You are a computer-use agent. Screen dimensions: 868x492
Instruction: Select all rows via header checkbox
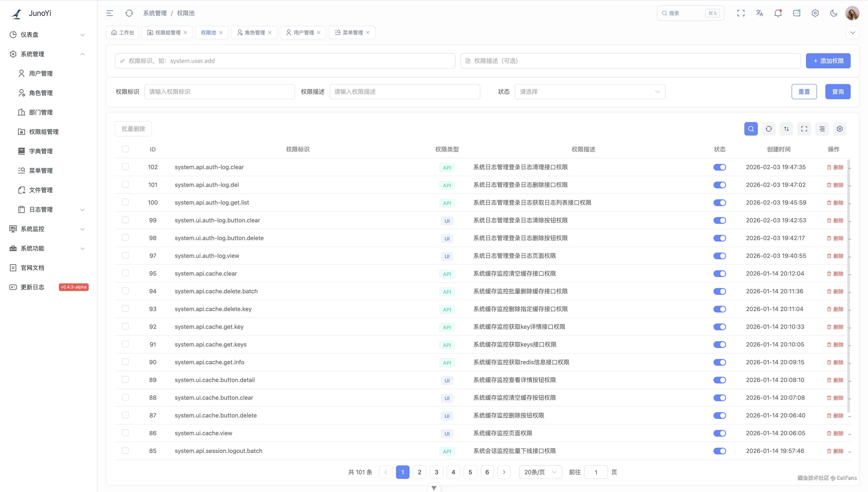[x=125, y=149]
